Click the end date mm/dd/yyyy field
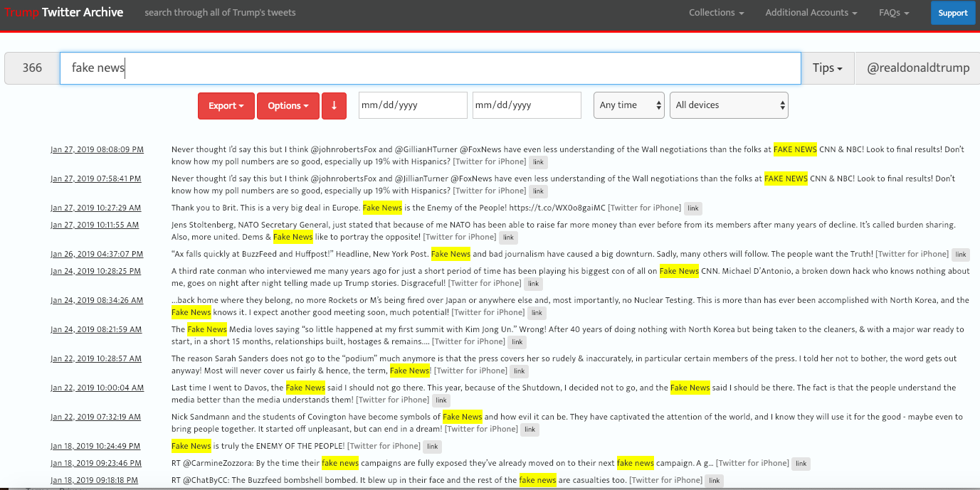Image resolution: width=980 pixels, height=490 pixels. click(527, 105)
